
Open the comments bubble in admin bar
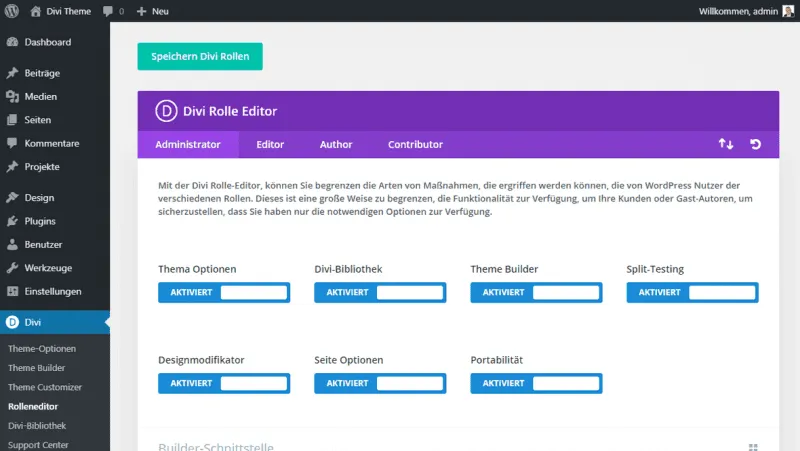coord(108,11)
